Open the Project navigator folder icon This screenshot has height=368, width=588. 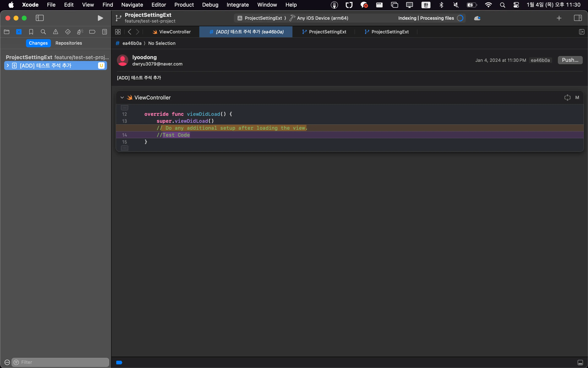7,32
